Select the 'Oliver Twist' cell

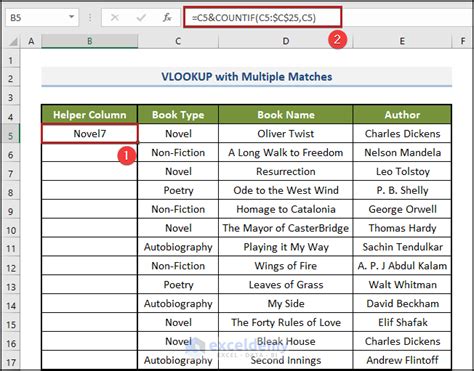tap(286, 134)
